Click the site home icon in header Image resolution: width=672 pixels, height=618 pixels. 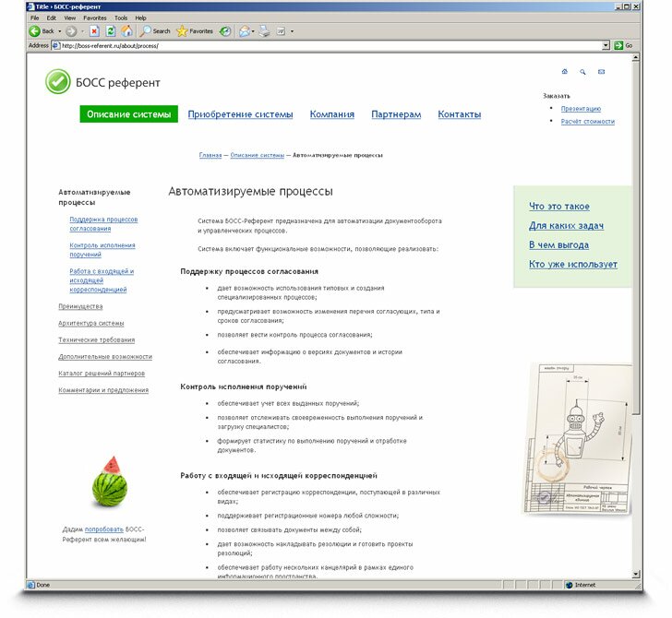pyautogui.click(x=564, y=72)
